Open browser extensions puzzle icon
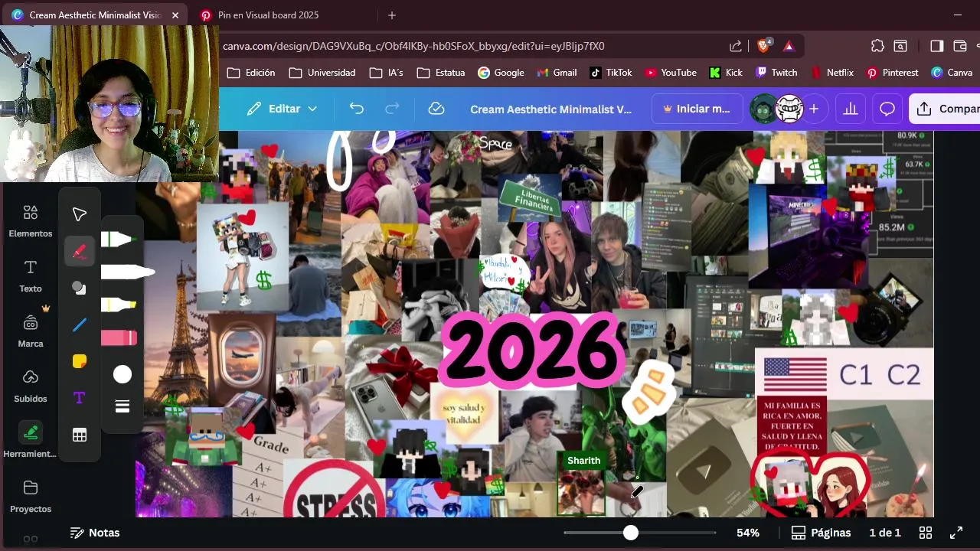The image size is (980, 551). click(x=877, y=46)
